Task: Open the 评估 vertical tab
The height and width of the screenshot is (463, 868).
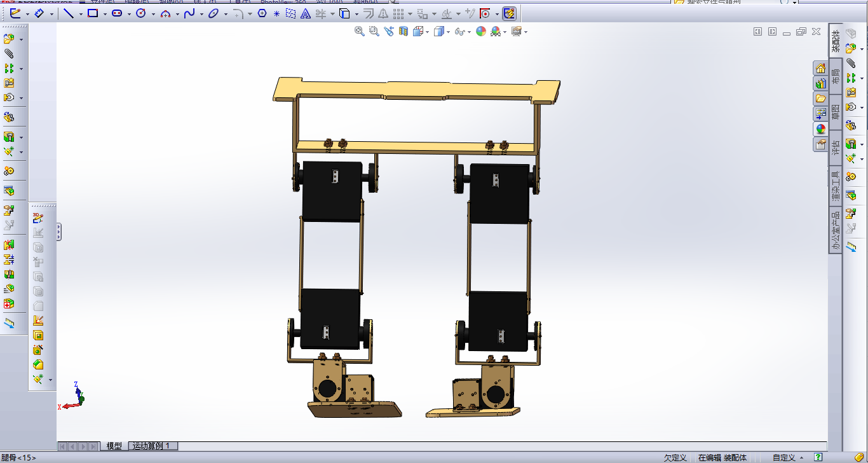Action: point(835,148)
